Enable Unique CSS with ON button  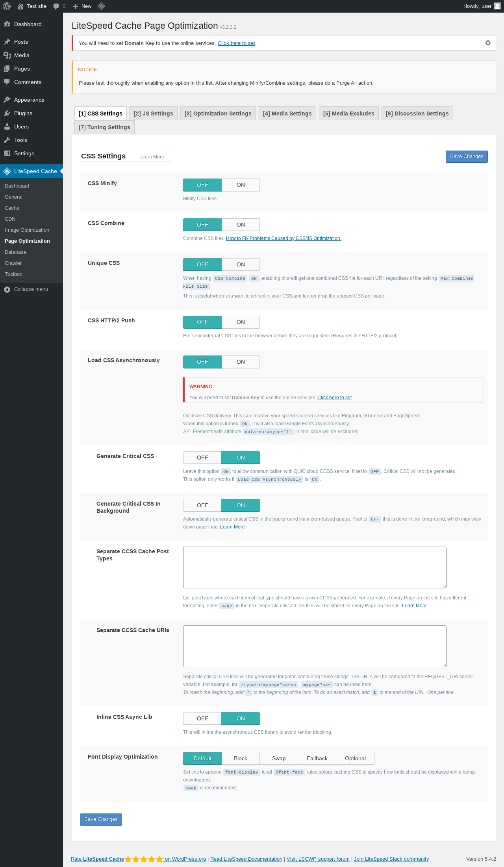coord(241,264)
